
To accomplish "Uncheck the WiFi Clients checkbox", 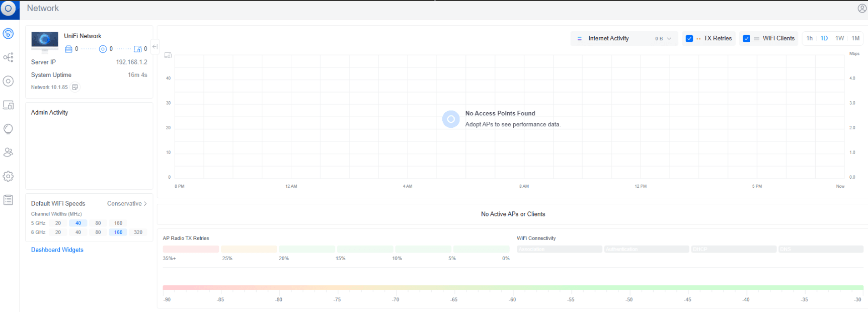I will click(x=746, y=39).
